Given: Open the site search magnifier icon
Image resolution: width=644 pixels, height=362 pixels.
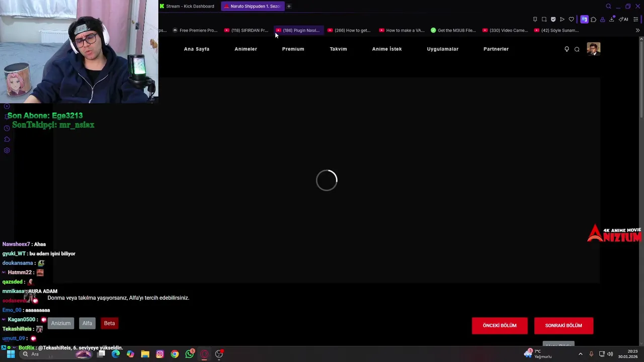Looking at the screenshot, I should tap(577, 49).
